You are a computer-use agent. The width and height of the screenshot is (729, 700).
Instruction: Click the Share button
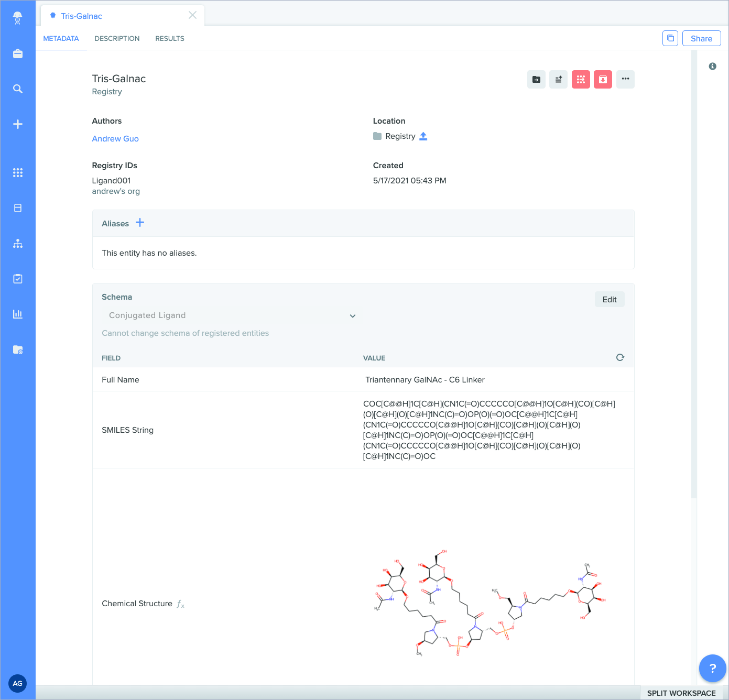pyautogui.click(x=701, y=38)
